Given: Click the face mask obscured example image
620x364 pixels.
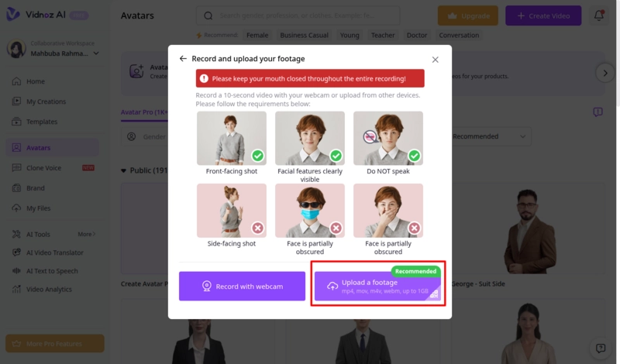Looking at the screenshot, I should tap(309, 211).
